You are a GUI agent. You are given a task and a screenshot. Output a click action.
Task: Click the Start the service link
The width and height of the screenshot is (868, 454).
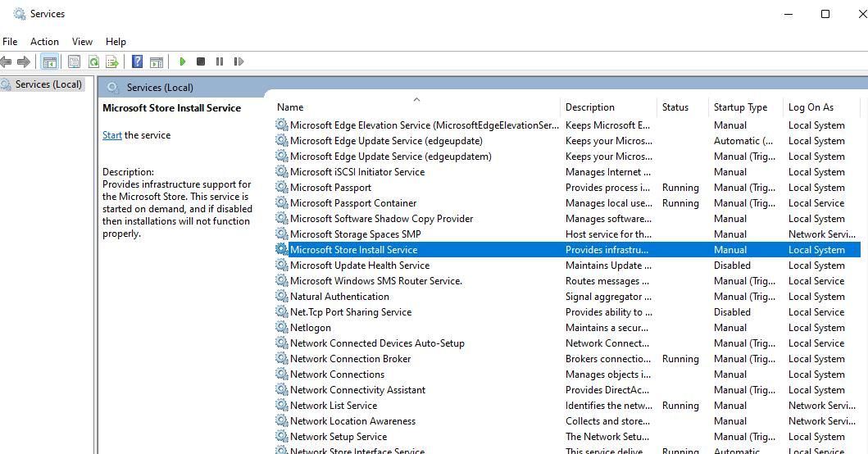111,135
